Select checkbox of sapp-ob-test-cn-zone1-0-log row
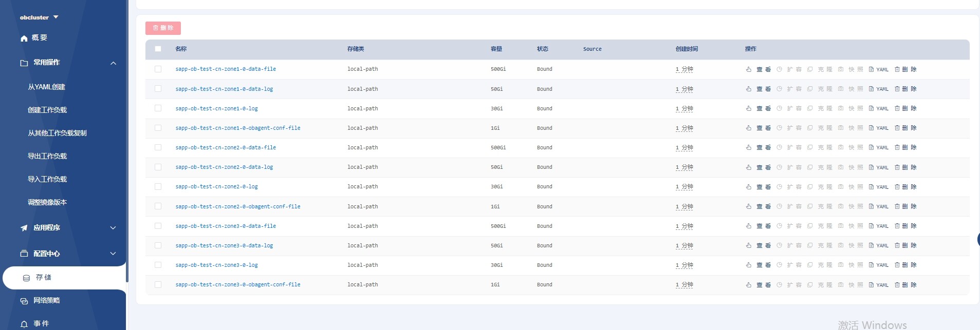The image size is (980, 330). coord(158,108)
